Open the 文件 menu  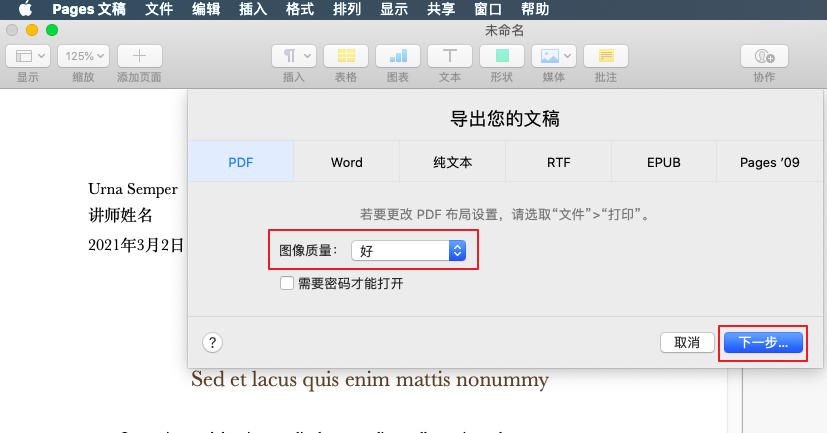click(159, 9)
